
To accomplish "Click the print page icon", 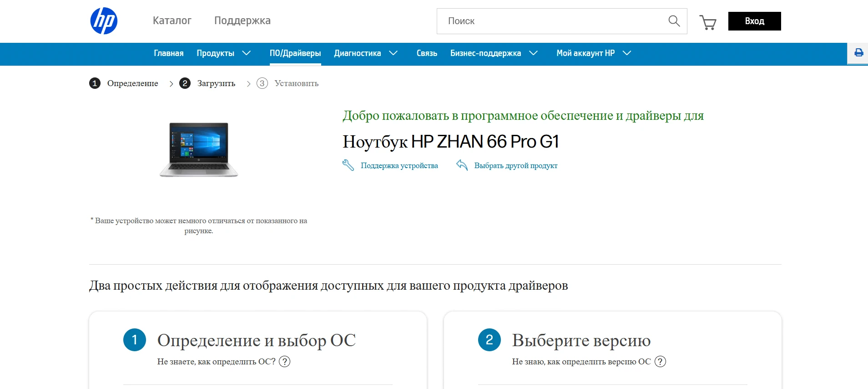I will click(858, 53).
